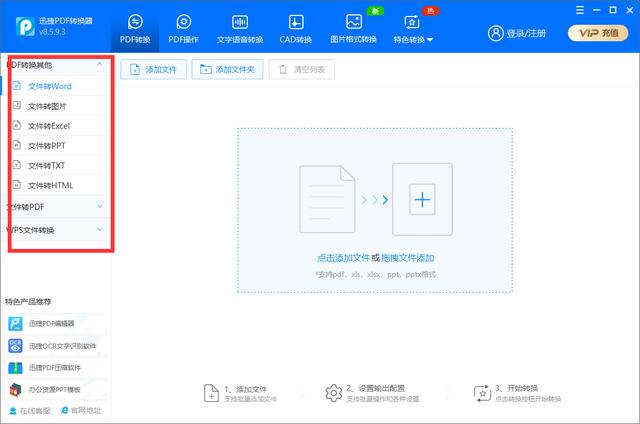Image resolution: width=640 pixels, height=424 pixels.
Task: Click the 添加文件夹 button
Action: coord(227,69)
